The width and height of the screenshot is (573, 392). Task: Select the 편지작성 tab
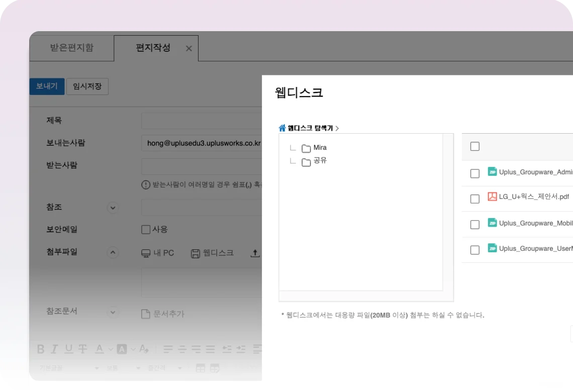153,48
